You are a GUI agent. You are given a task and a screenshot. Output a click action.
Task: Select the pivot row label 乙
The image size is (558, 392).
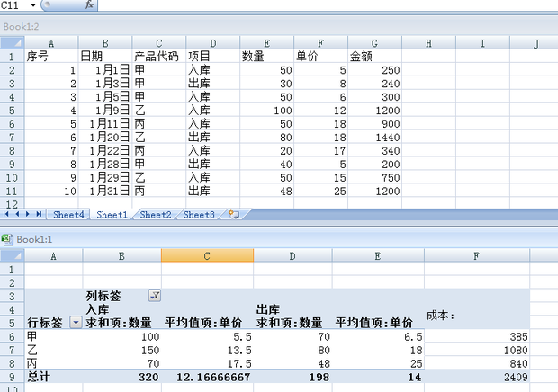[x=53, y=350]
